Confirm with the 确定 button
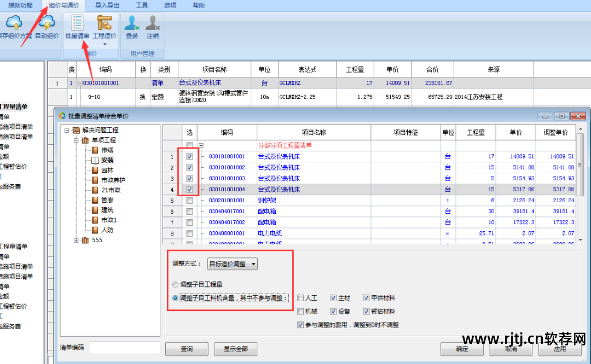 click(x=462, y=349)
